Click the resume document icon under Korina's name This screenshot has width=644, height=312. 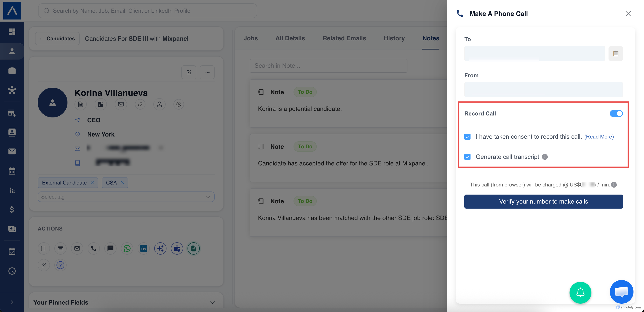point(81,104)
